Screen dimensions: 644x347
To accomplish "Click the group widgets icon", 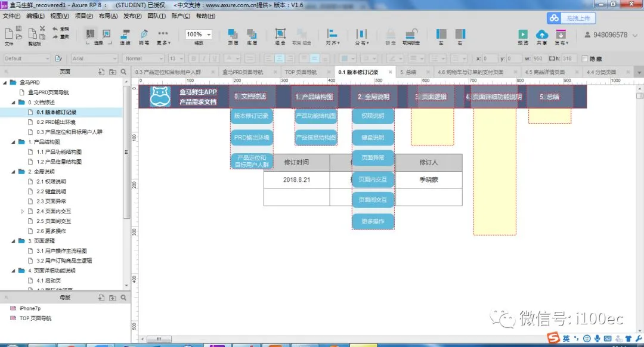I will [280, 33].
